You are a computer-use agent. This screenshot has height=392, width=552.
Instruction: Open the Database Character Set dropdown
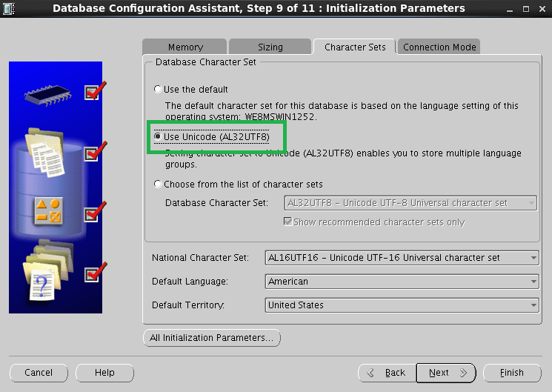[410, 203]
